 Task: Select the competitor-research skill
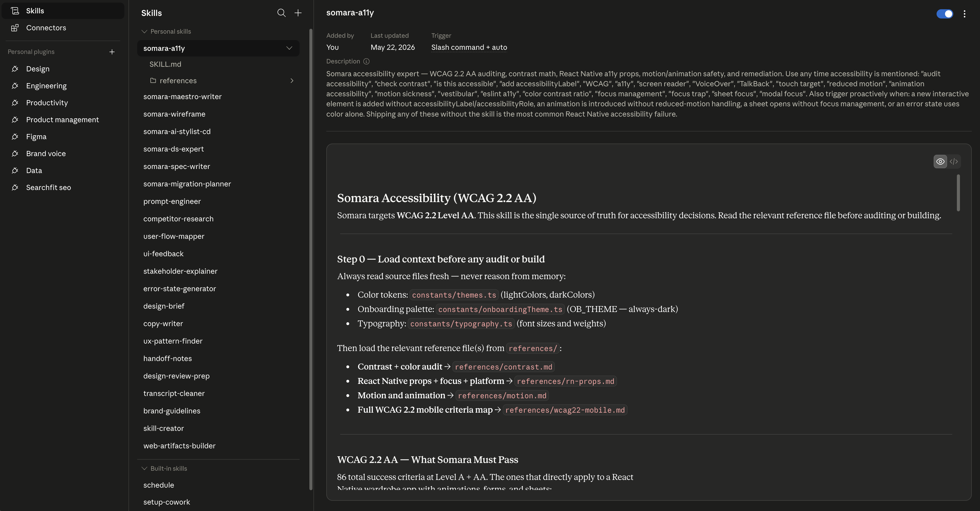(x=218, y=219)
